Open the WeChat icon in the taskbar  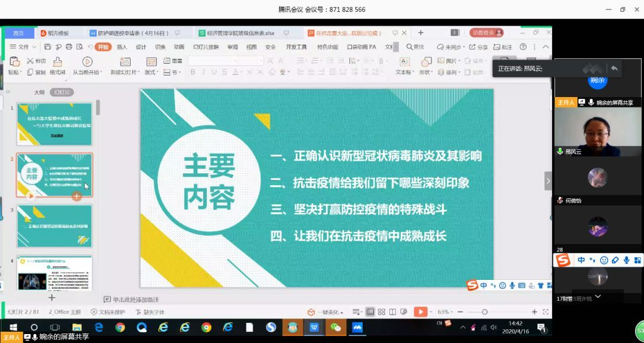coord(336,328)
